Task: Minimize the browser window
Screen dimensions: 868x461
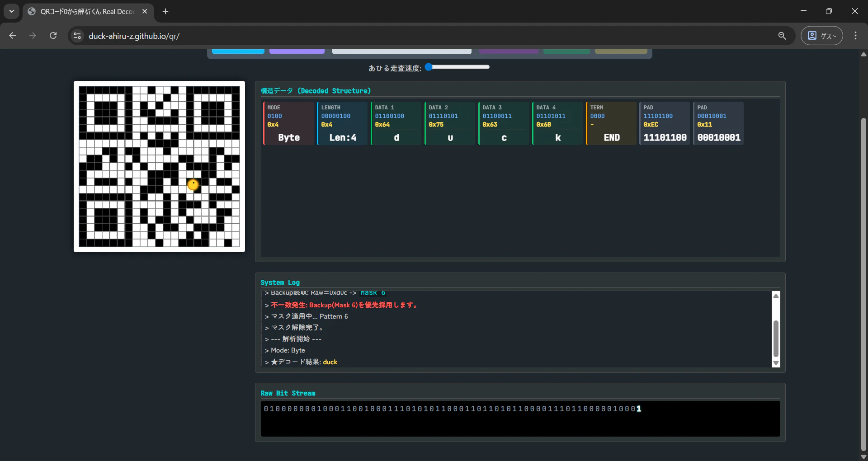Action: [x=803, y=11]
